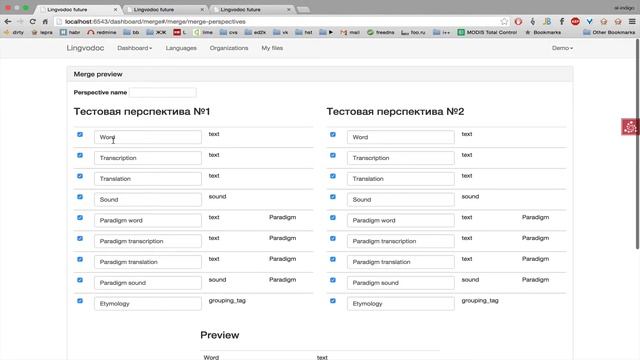Open the red Adblock extension icon
640x360 pixels.
click(576, 22)
